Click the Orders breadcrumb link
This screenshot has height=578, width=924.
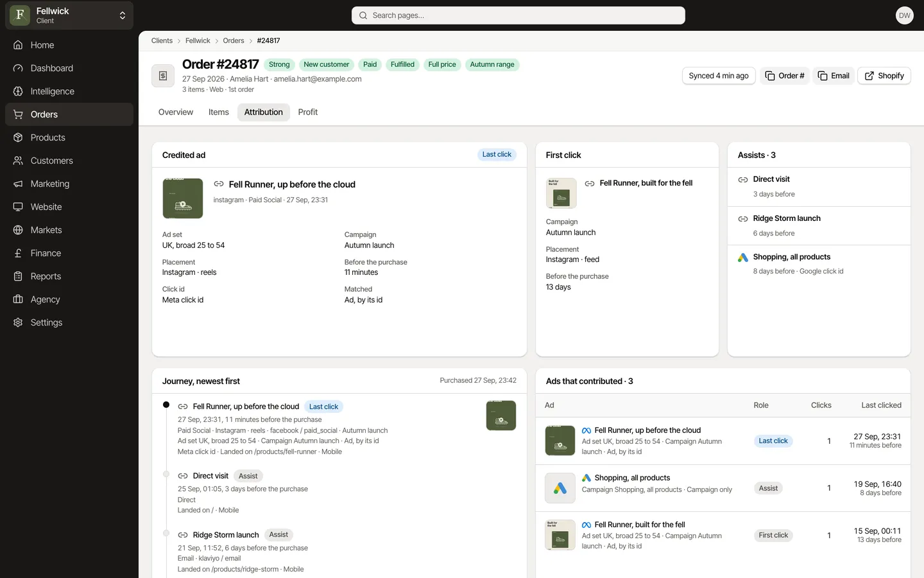234,40
